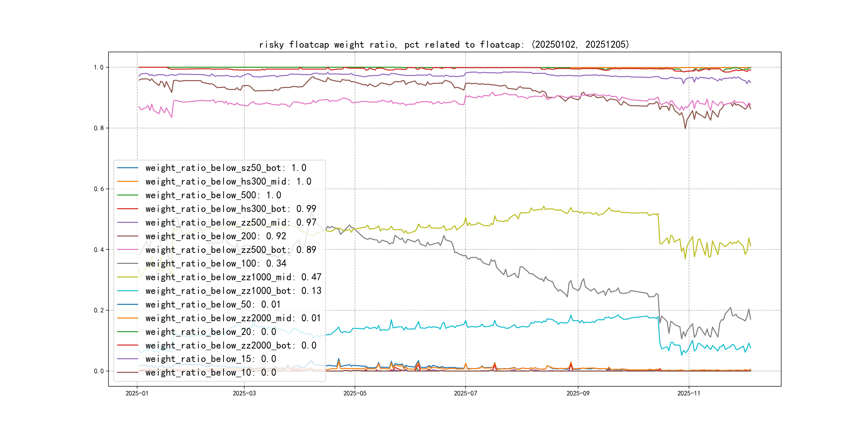868x434 pixels.
Task: Click the chart title text
Action: coord(444,44)
